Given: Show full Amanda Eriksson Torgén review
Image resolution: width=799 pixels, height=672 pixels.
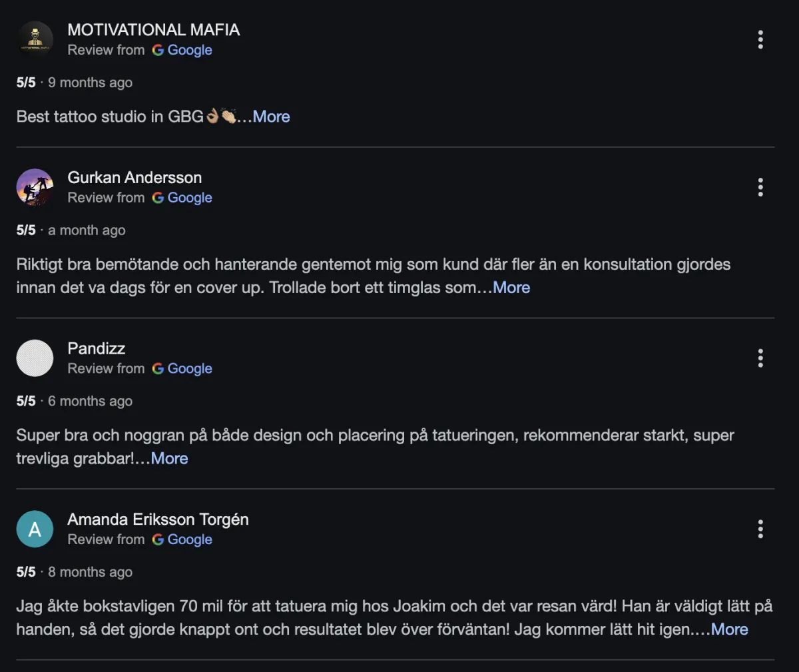Looking at the screenshot, I should [x=729, y=630].
